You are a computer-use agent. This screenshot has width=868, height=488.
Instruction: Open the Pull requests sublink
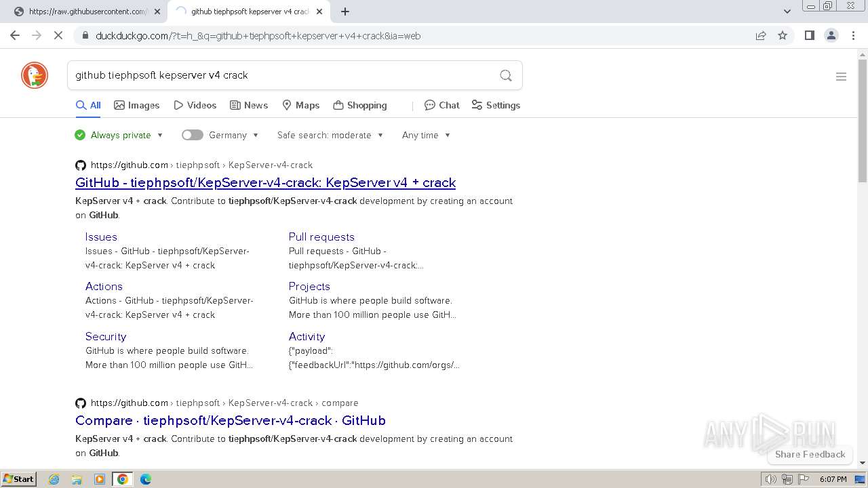pyautogui.click(x=321, y=237)
